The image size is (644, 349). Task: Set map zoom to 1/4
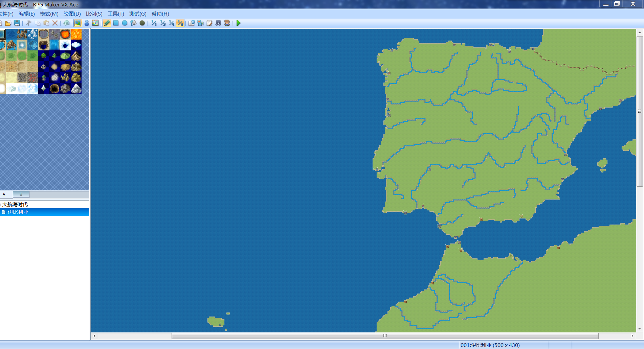coord(172,23)
